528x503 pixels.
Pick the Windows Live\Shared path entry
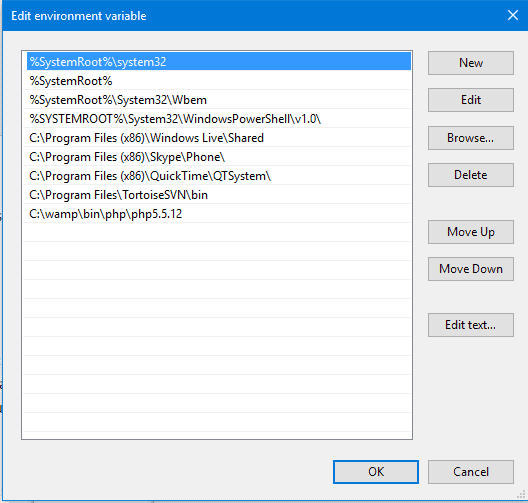click(219, 138)
